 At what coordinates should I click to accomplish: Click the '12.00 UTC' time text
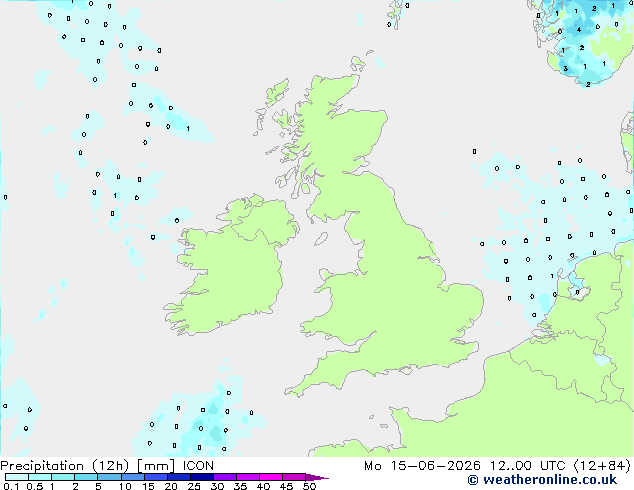click(527, 466)
